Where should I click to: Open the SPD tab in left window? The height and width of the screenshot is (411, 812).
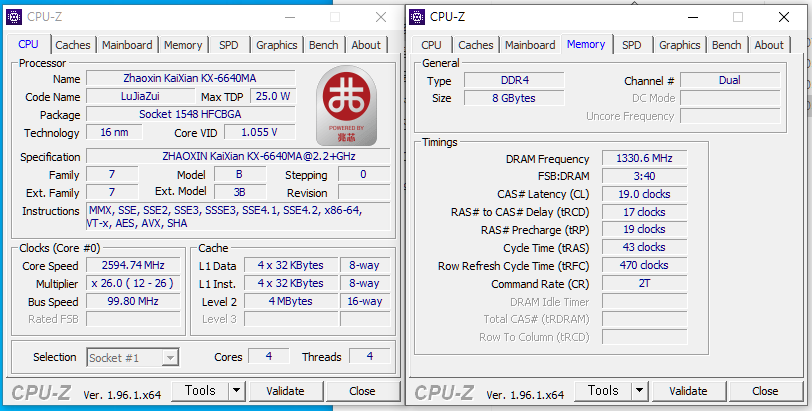228,45
